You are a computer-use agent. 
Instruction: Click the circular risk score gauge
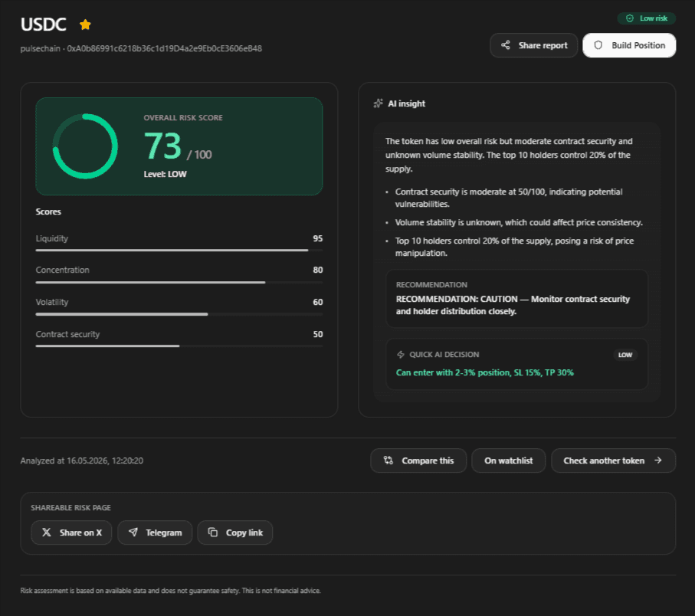pyautogui.click(x=85, y=146)
